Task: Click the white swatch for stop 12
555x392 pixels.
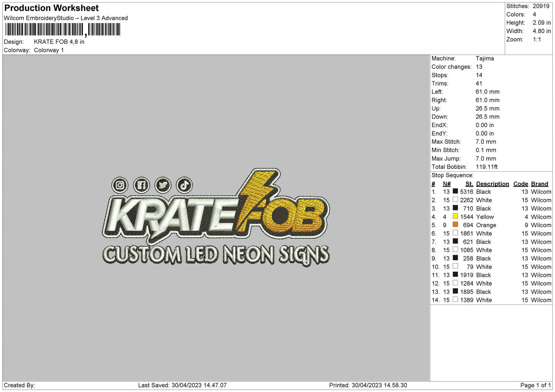Action: 455,283
